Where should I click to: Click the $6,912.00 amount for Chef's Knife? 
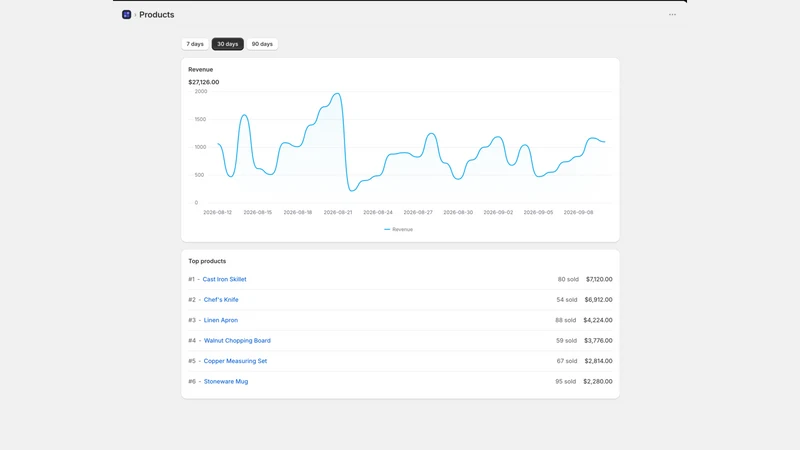click(x=598, y=299)
